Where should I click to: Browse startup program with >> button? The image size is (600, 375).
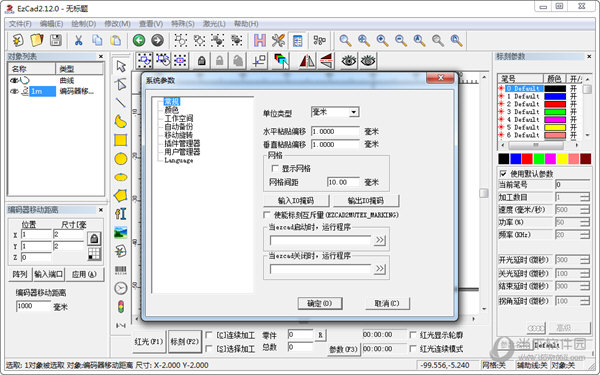click(x=380, y=240)
